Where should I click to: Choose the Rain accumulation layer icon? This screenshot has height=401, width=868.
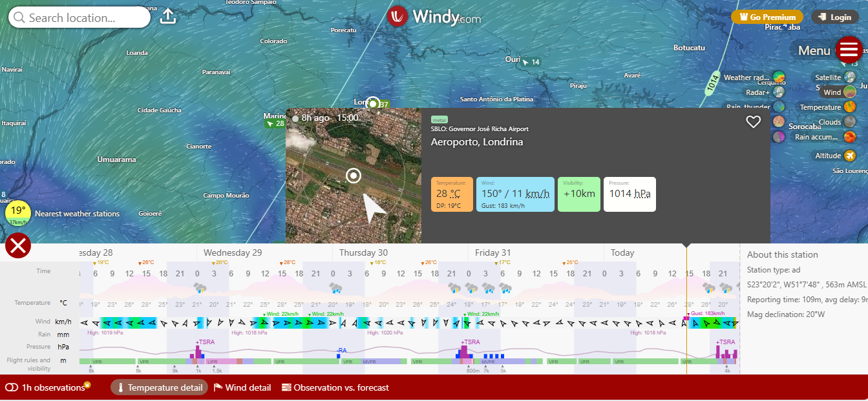pyautogui.click(x=849, y=137)
